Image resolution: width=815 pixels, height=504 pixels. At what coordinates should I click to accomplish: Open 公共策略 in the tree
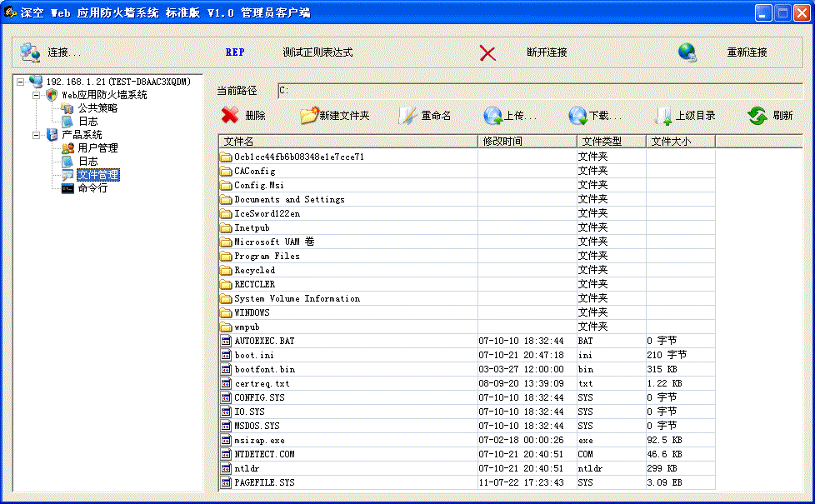[x=97, y=108]
